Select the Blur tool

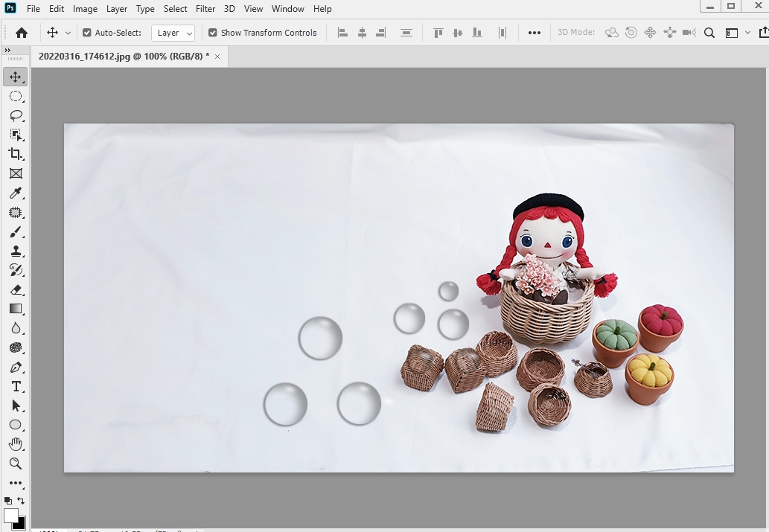tap(15, 328)
